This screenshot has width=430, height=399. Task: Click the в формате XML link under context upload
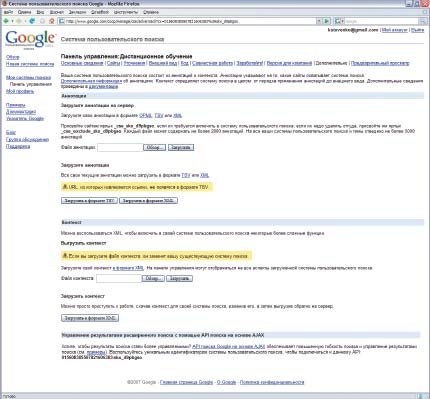128,268
